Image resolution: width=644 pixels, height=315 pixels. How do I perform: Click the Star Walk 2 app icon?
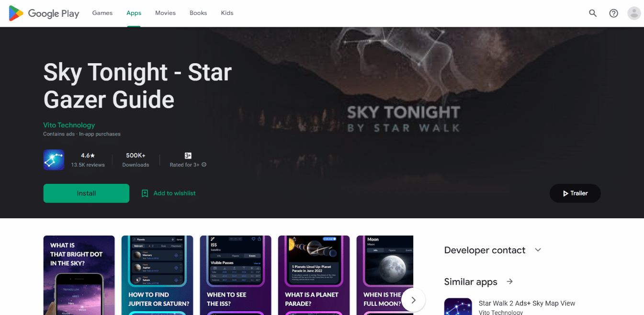pyautogui.click(x=458, y=306)
